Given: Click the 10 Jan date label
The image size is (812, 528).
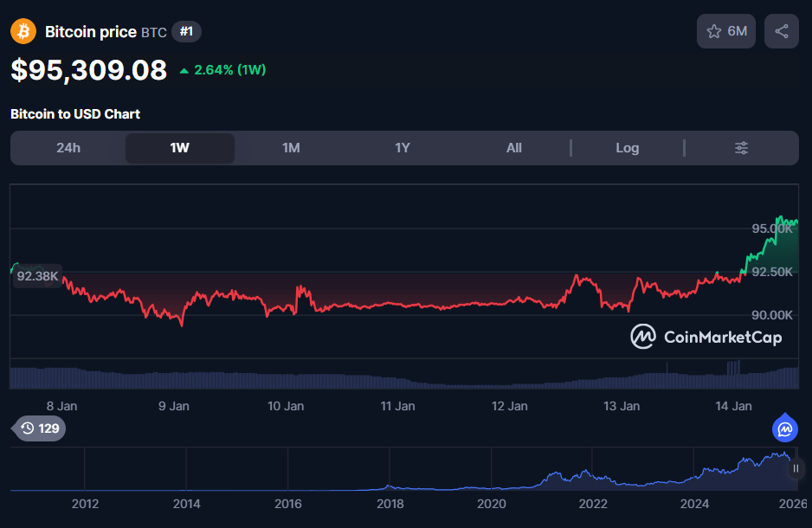Looking at the screenshot, I should click(x=286, y=406).
